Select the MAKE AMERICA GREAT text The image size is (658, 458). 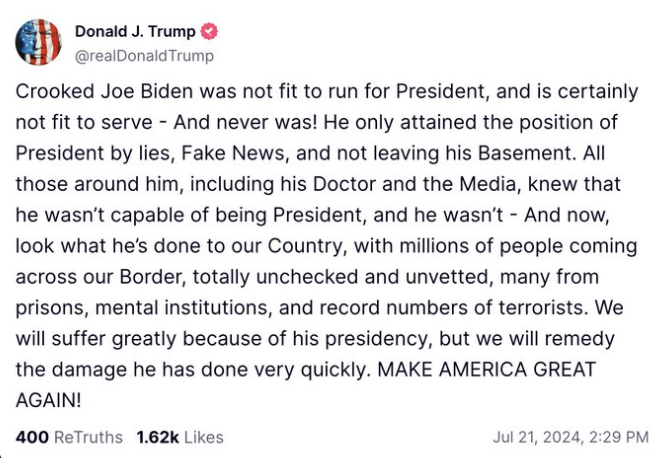(486, 370)
